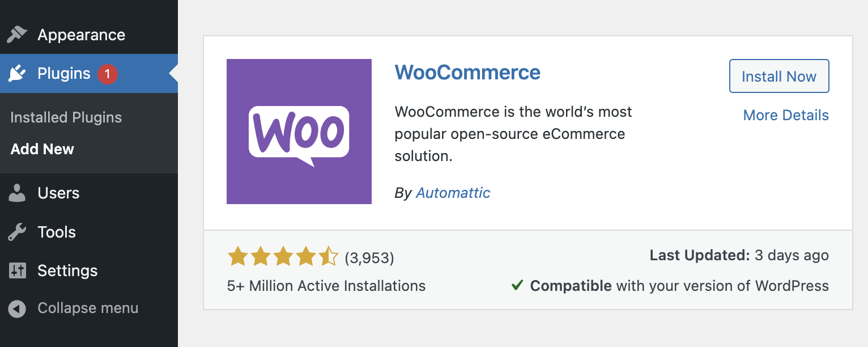Open Tools via the wrench icon
This screenshot has height=347, width=868.
(18, 231)
